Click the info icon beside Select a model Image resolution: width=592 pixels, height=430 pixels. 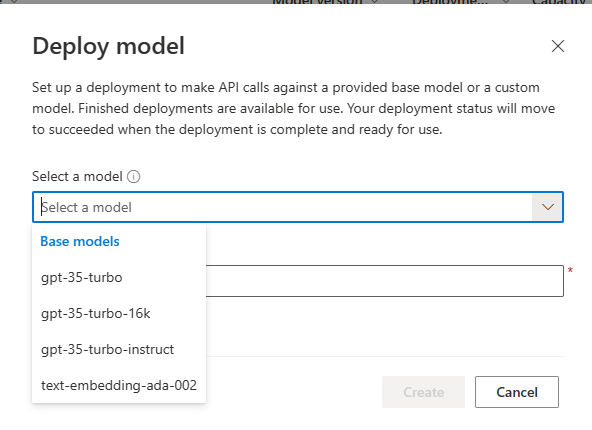pos(133,176)
